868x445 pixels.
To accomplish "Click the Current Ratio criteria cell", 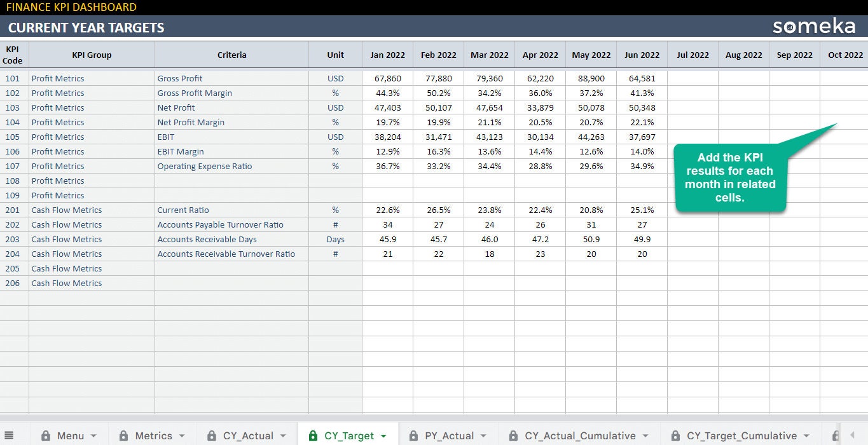I will [231, 210].
